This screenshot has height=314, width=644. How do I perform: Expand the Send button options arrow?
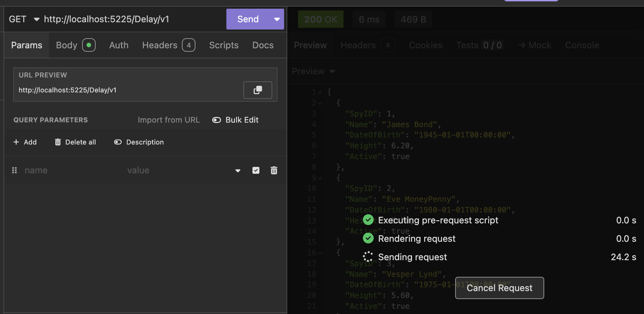click(x=277, y=19)
